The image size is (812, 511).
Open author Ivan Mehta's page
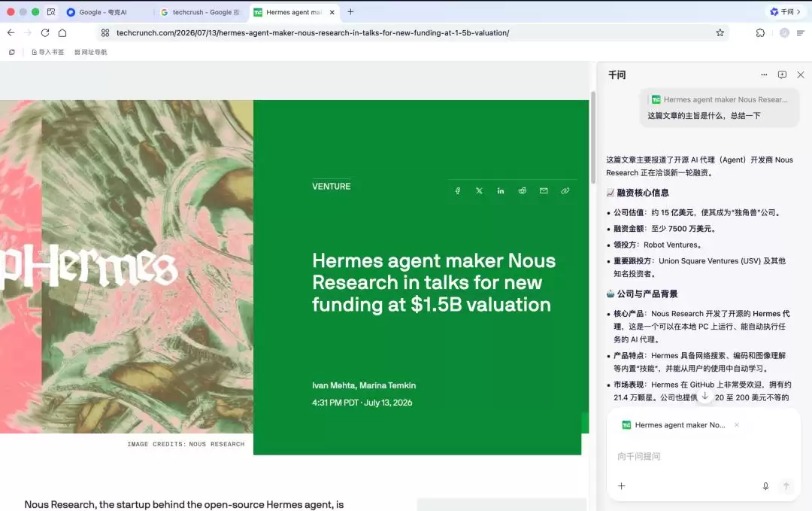(x=334, y=385)
